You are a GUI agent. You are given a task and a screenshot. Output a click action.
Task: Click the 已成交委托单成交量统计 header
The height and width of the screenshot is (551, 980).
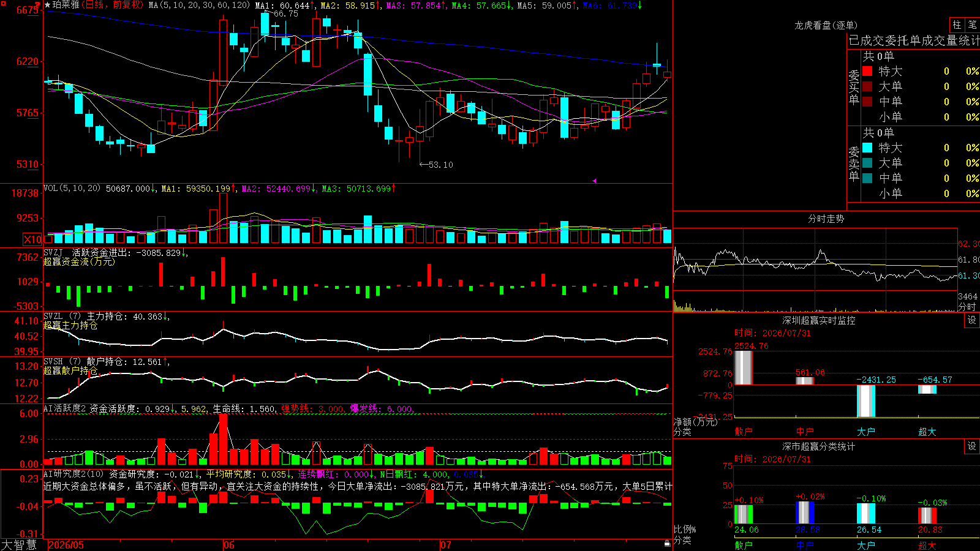[x=914, y=40]
